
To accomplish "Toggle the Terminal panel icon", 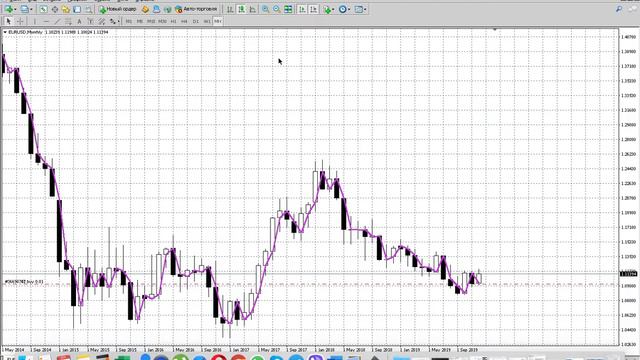I will [x=77, y=9].
